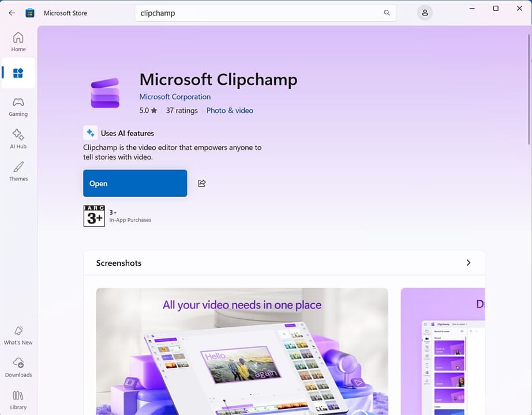This screenshot has width=532, height=415.
Task: Browse Themes in the sidebar
Action: pos(18,170)
